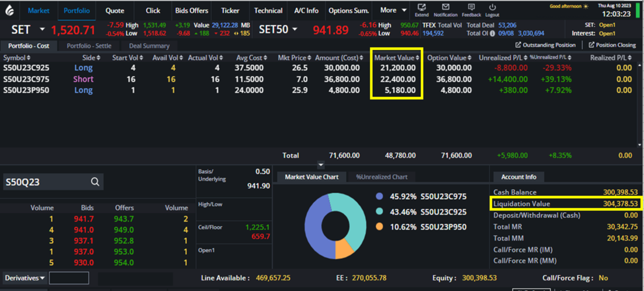Click the Feedback speech bubble icon
Viewport: 644px width, 291px height.
pos(471,7)
